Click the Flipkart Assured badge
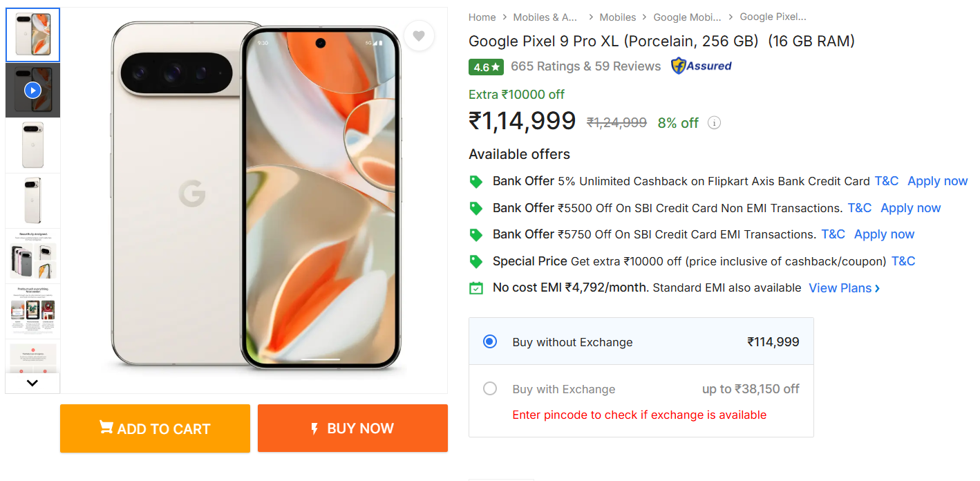 tap(701, 66)
